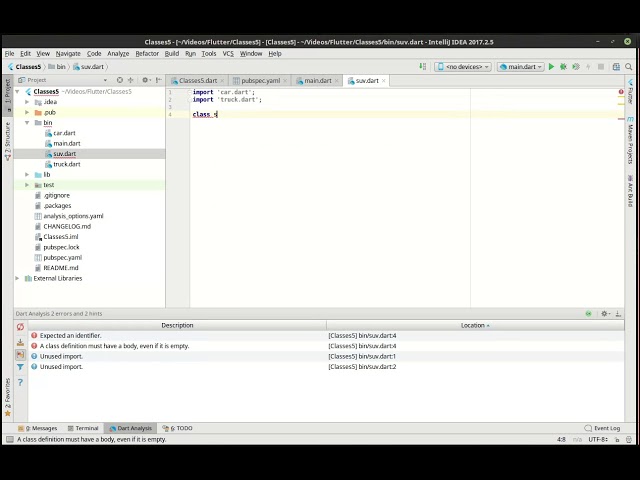This screenshot has height=480, width=640.
Task: Open the VCS menu
Action: coord(228,53)
